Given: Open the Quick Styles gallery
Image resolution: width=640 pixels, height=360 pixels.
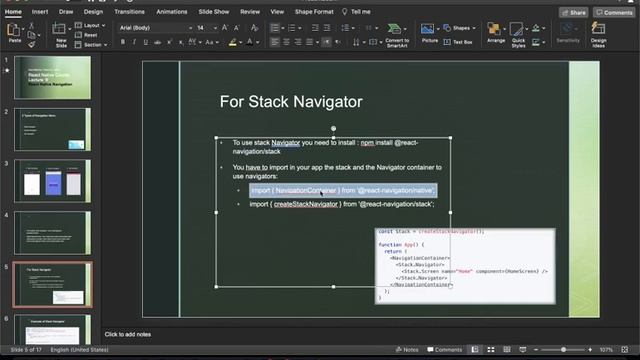Looking at the screenshot, I should pyautogui.click(x=518, y=35).
